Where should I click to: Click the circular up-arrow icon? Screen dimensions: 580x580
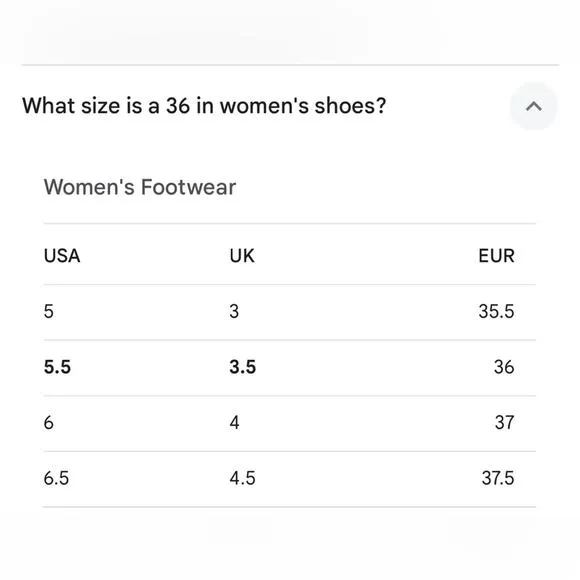click(533, 106)
